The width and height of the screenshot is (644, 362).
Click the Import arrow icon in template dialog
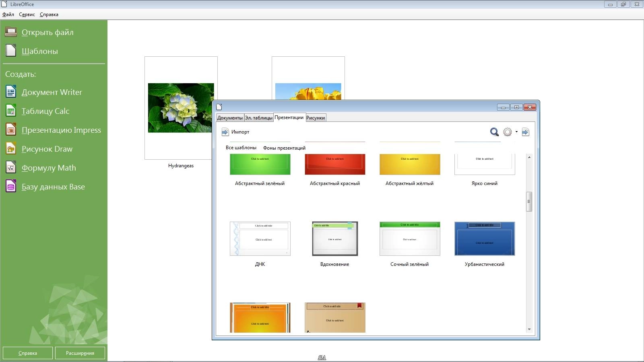pyautogui.click(x=225, y=132)
